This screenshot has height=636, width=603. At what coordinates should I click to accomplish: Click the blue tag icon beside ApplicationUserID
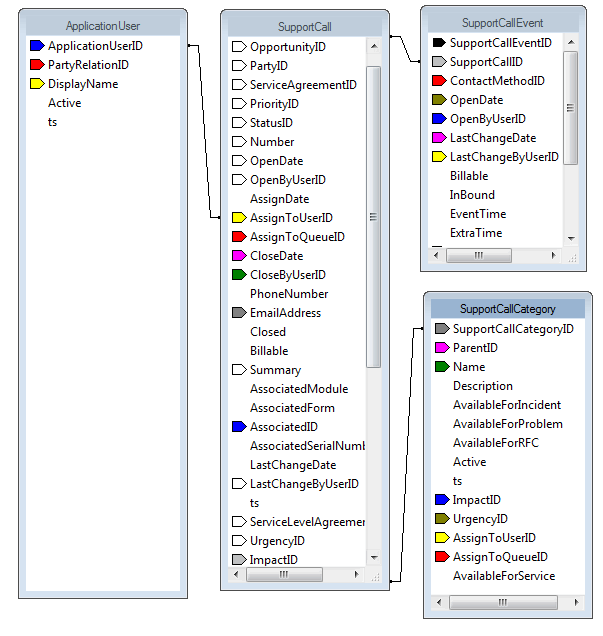click(37, 46)
